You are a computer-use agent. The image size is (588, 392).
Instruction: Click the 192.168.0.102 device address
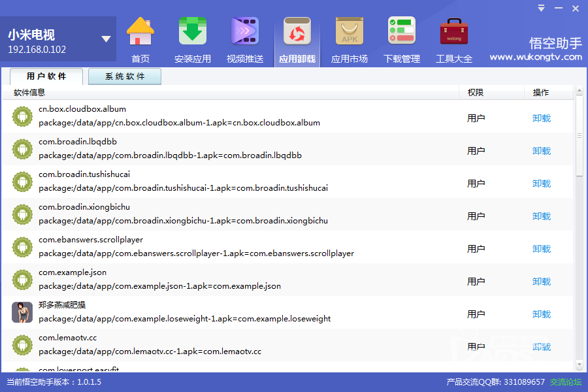tap(37, 50)
